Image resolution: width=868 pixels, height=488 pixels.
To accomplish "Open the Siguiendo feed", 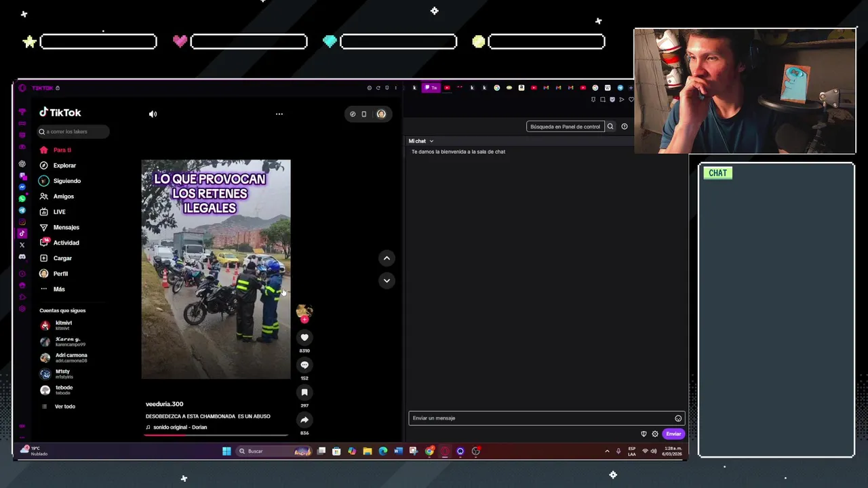I will [x=60, y=181].
